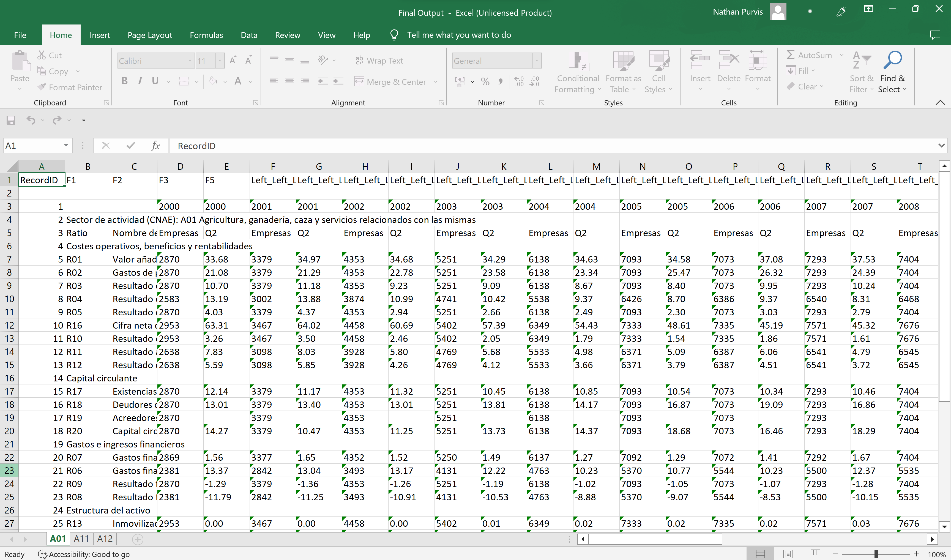This screenshot has width=951, height=560.
Task: Click the zoom out minus button
Action: 835,554
